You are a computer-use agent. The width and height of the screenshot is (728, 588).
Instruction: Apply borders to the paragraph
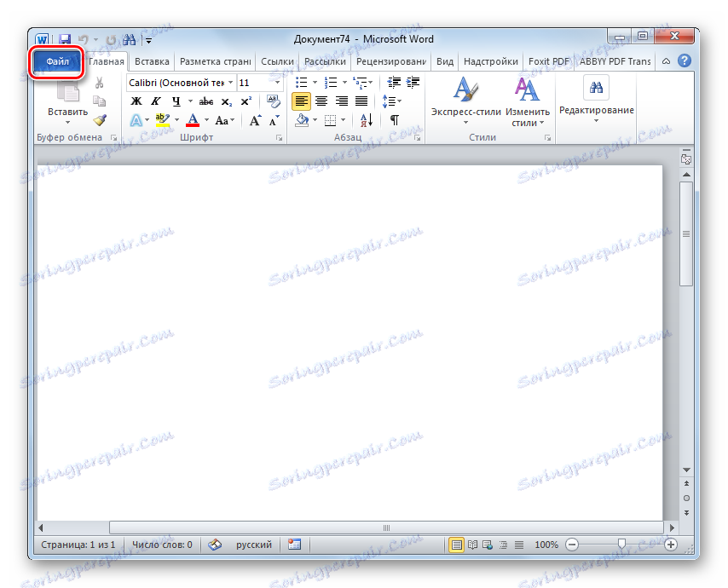(330, 121)
